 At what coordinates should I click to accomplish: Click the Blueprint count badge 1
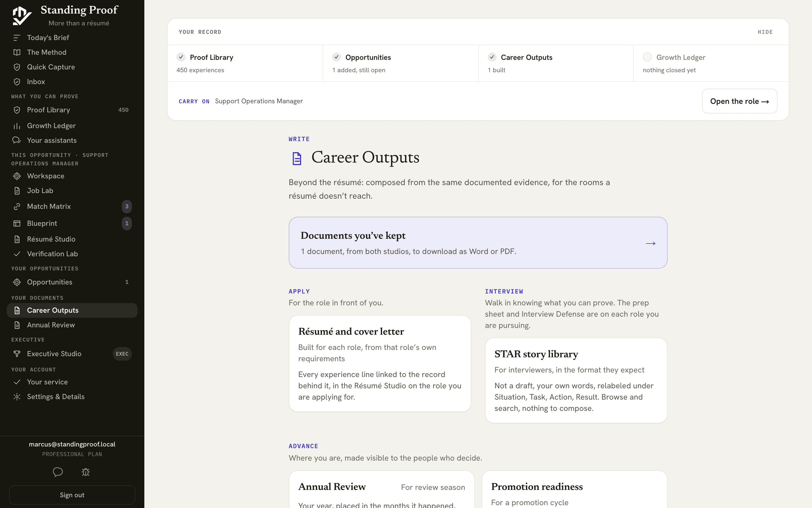127,224
